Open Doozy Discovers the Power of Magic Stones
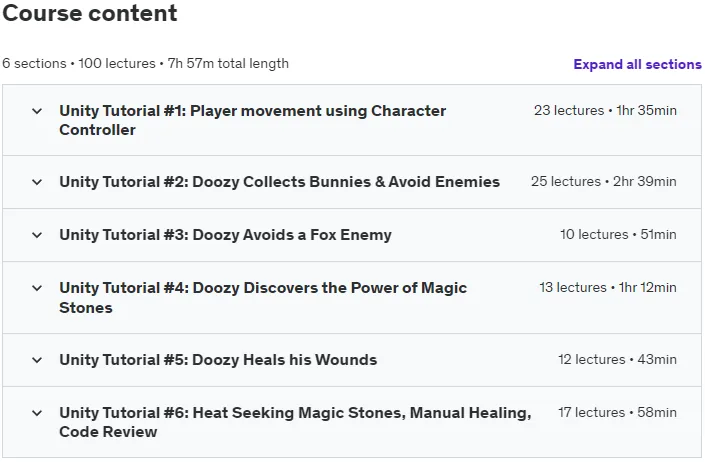This screenshot has height=462, width=705. click(263, 298)
